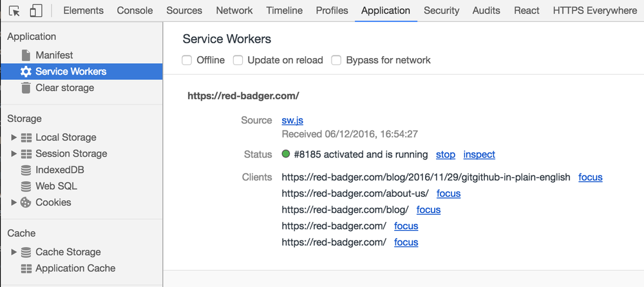Viewport: 644px width, 287px height.
Task: Enable the Offline checkbox
Action: coord(187,60)
